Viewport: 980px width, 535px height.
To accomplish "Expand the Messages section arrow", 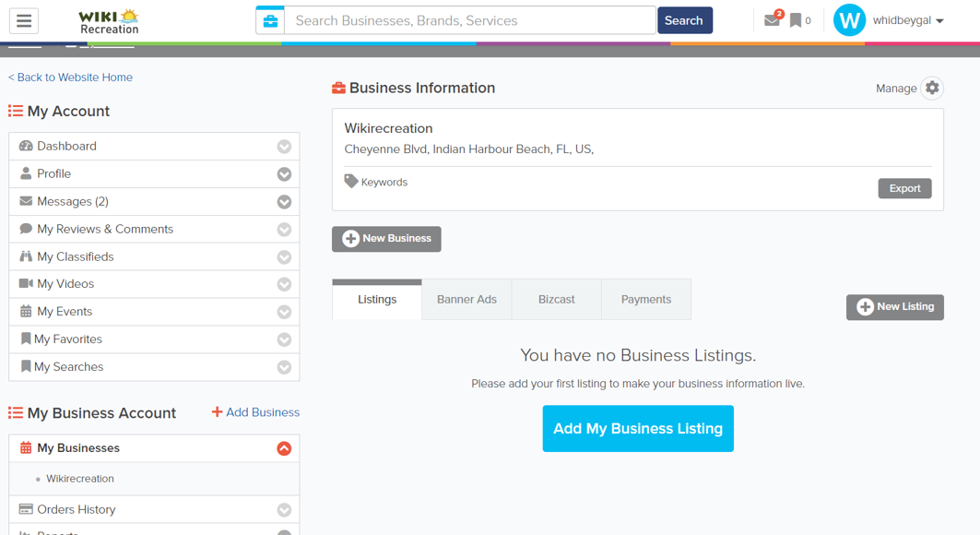I will [284, 202].
